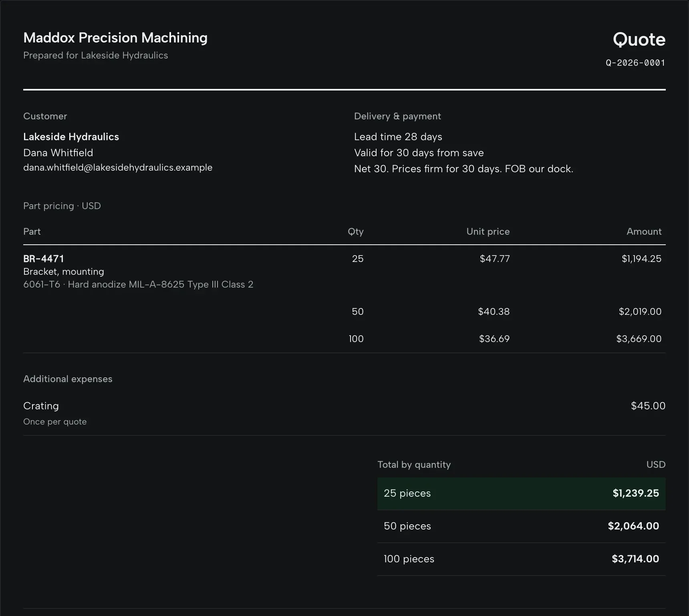Image resolution: width=689 pixels, height=616 pixels.
Task: Select the unit price $40.38
Action: click(494, 312)
